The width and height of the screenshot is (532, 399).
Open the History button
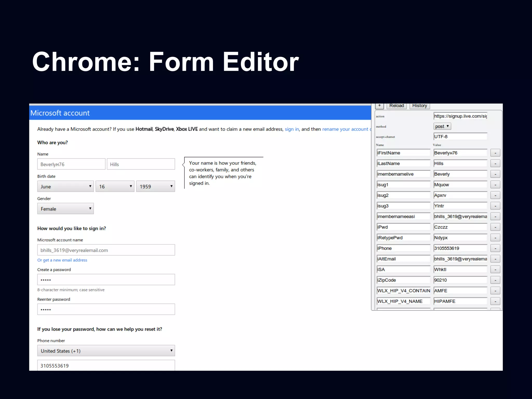point(420,106)
